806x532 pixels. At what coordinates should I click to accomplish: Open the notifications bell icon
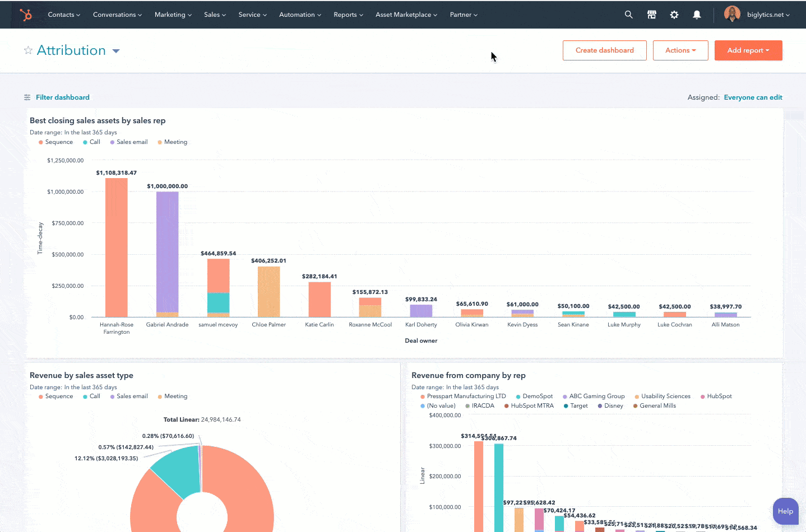pos(697,15)
